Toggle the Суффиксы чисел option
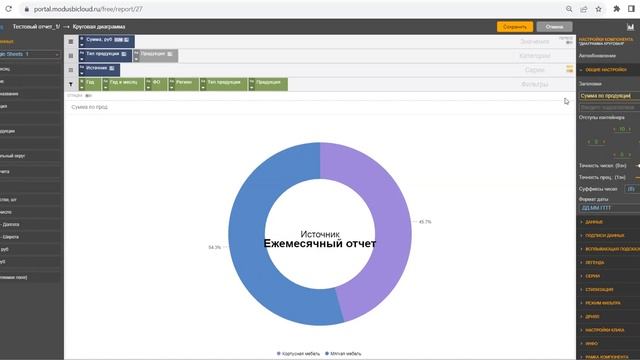This screenshot has height=360, width=640. (631, 189)
